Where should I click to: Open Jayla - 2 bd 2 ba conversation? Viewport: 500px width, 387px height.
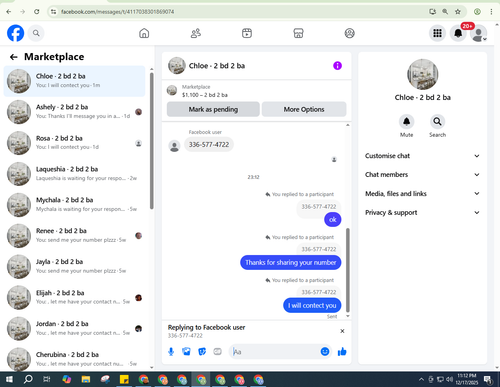74,267
